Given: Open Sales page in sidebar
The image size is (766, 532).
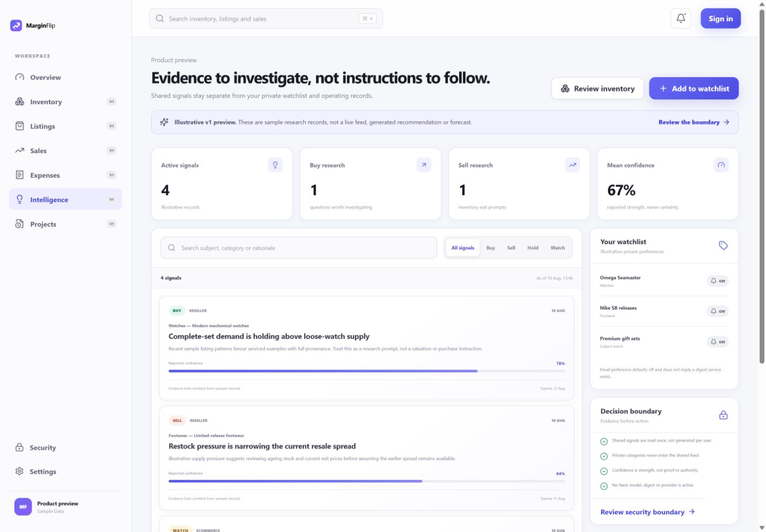Looking at the screenshot, I should click(x=66, y=150).
